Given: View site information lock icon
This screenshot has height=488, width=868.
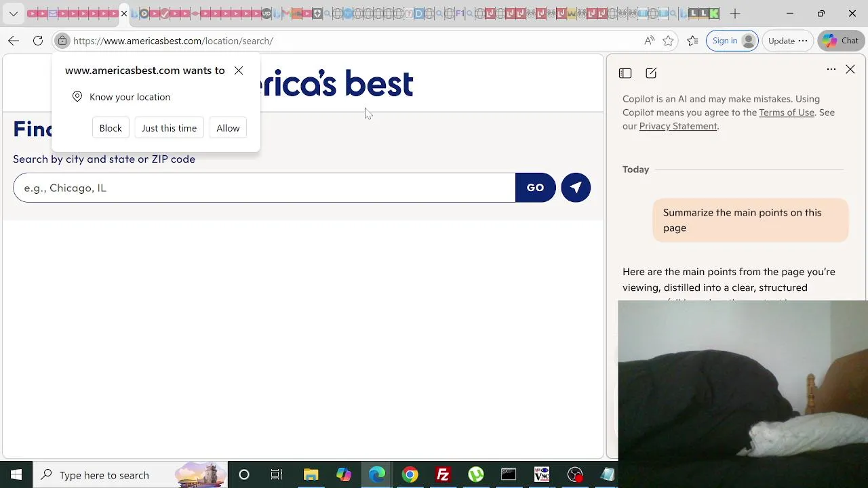Looking at the screenshot, I should pos(62,41).
